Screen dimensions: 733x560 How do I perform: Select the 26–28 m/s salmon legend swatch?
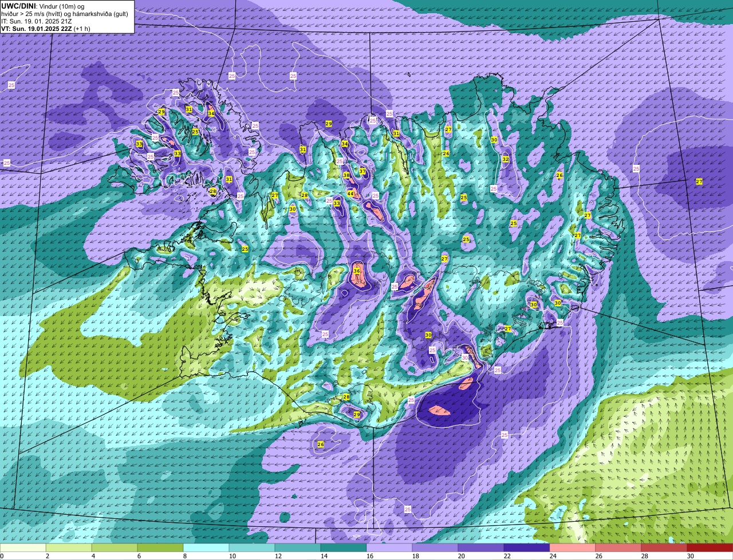[x=618, y=548]
